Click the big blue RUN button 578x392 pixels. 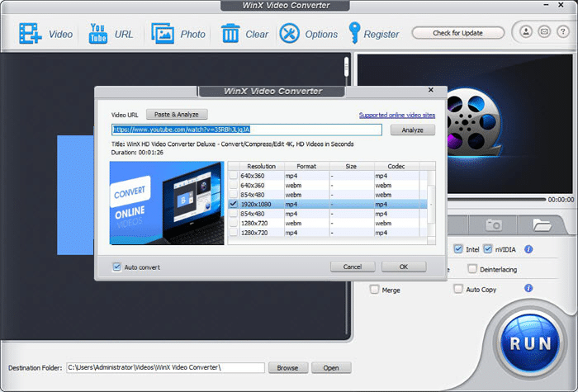[530, 343]
